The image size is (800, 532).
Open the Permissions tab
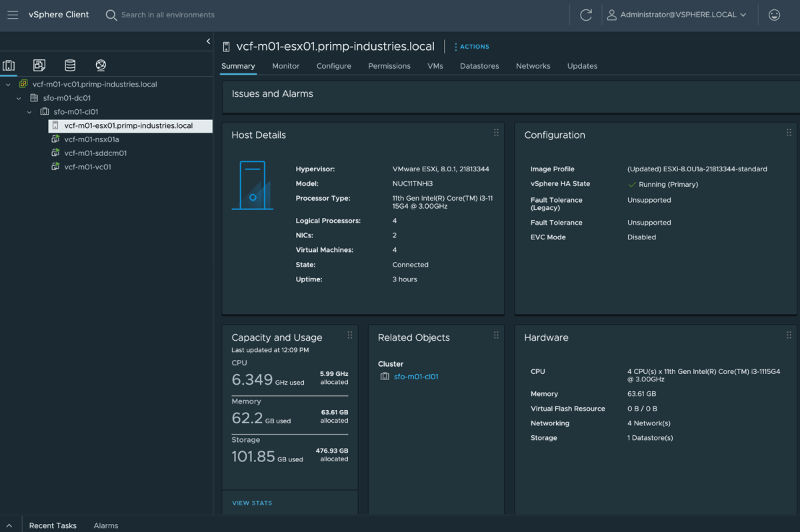point(389,66)
